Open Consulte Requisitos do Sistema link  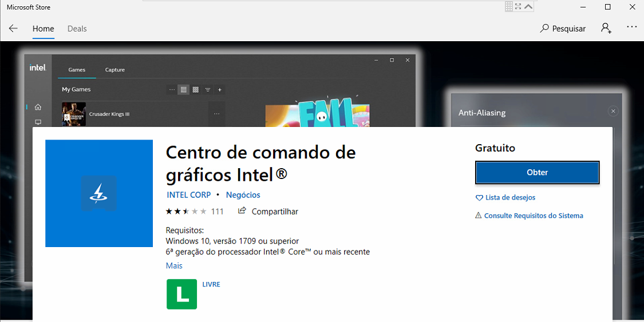(529, 216)
